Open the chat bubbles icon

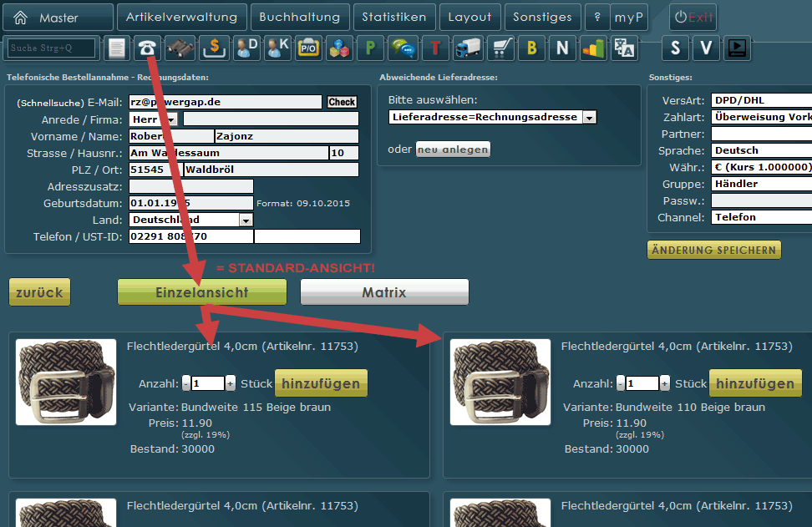[x=403, y=48]
